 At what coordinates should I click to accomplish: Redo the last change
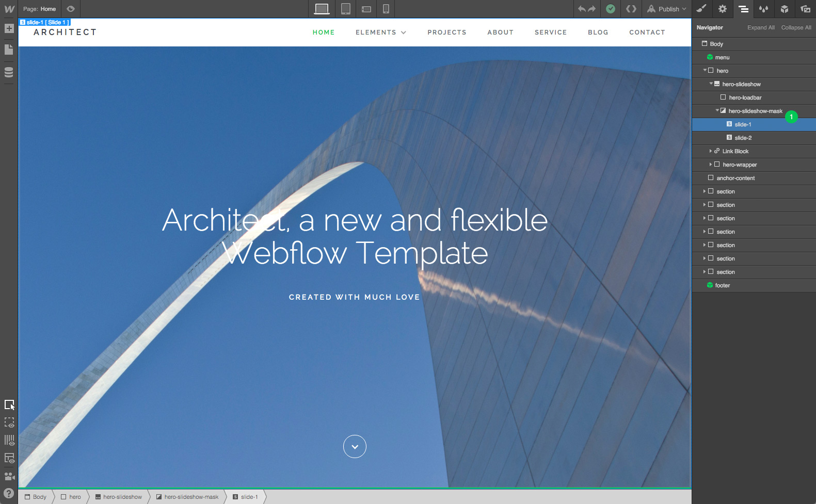tap(591, 9)
